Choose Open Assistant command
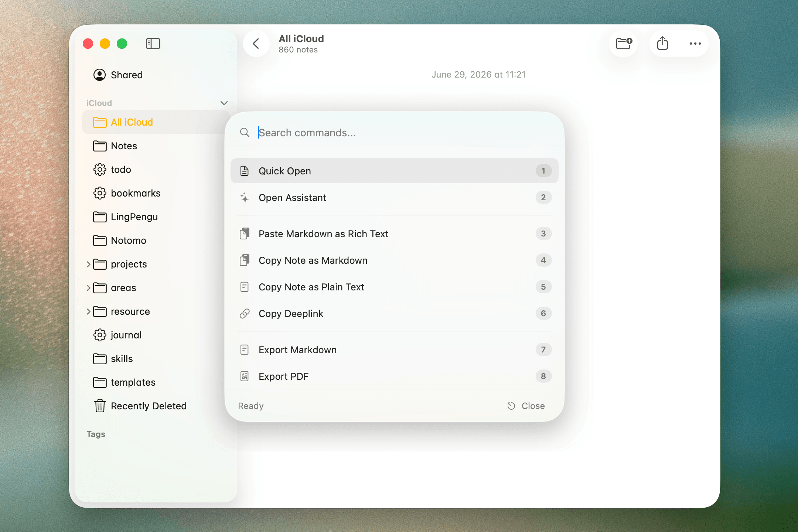The width and height of the screenshot is (798, 532). pyautogui.click(x=394, y=198)
